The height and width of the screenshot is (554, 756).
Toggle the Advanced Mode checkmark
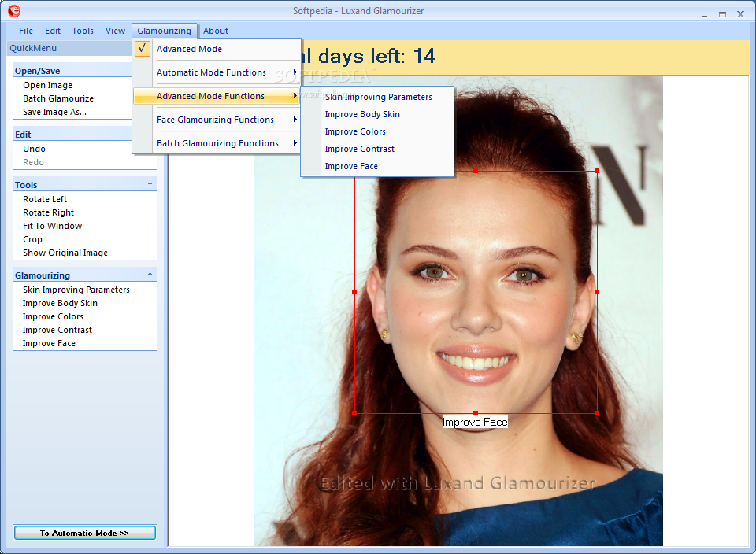coord(143,49)
